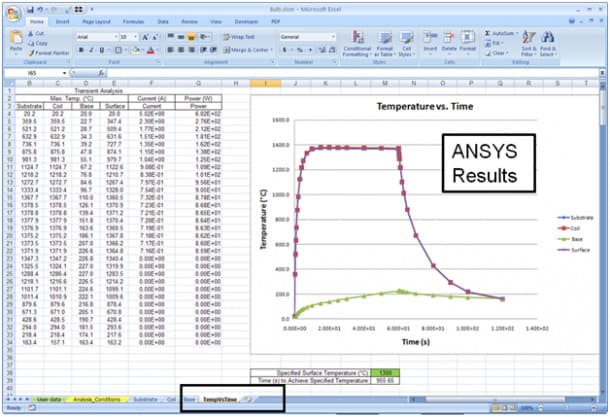
Task: Open the Clear dropdown
Action: tap(497, 53)
